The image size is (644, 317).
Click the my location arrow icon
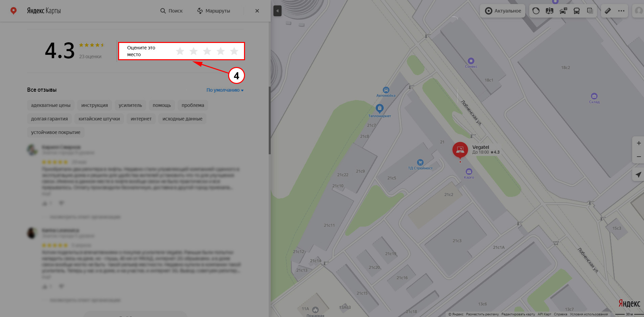pos(638,175)
